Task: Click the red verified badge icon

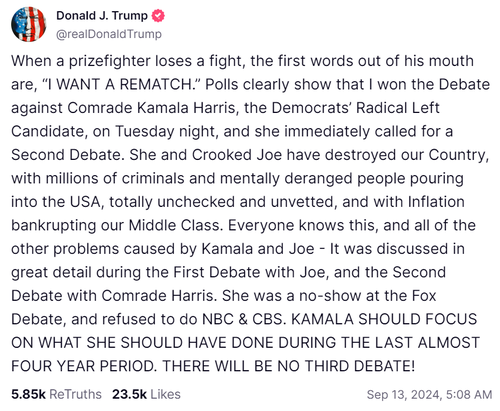Action: click(x=158, y=16)
